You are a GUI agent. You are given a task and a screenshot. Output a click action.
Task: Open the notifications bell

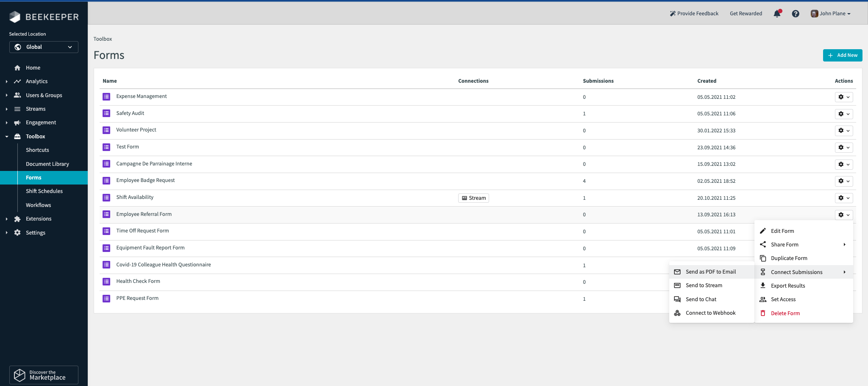point(777,14)
